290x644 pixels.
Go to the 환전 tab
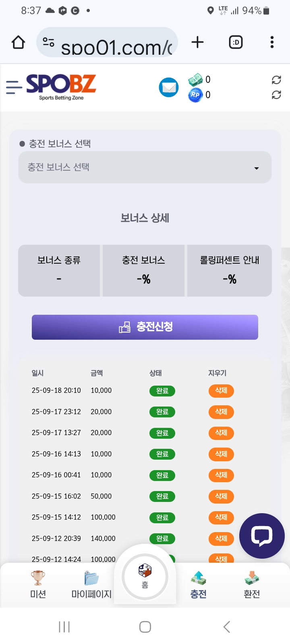click(252, 585)
